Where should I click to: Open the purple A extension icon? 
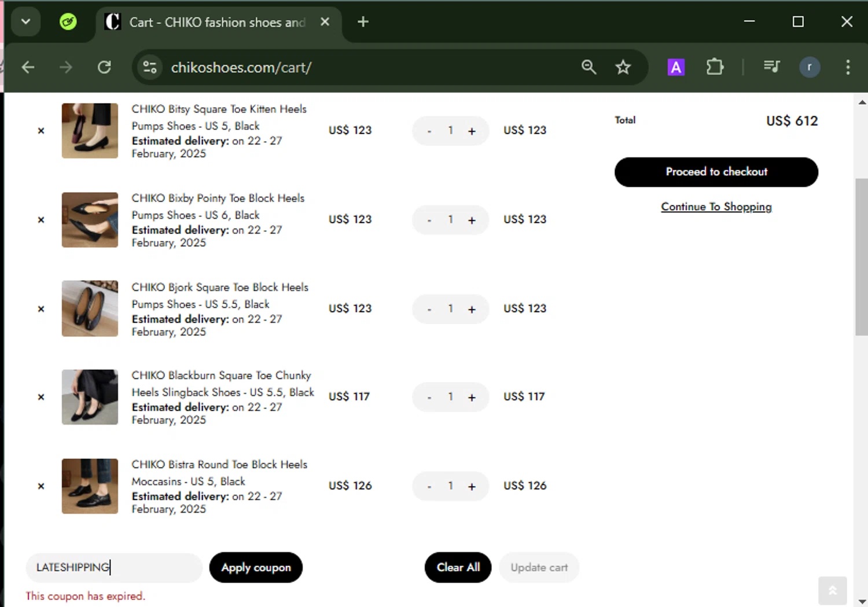tap(676, 67)
